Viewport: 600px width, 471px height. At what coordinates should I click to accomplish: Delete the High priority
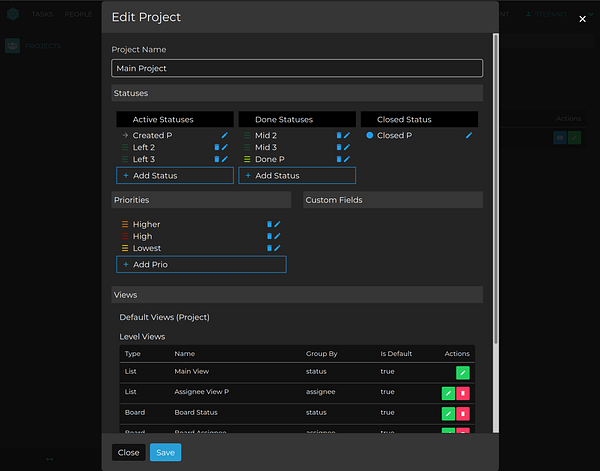tap(269, 236)
